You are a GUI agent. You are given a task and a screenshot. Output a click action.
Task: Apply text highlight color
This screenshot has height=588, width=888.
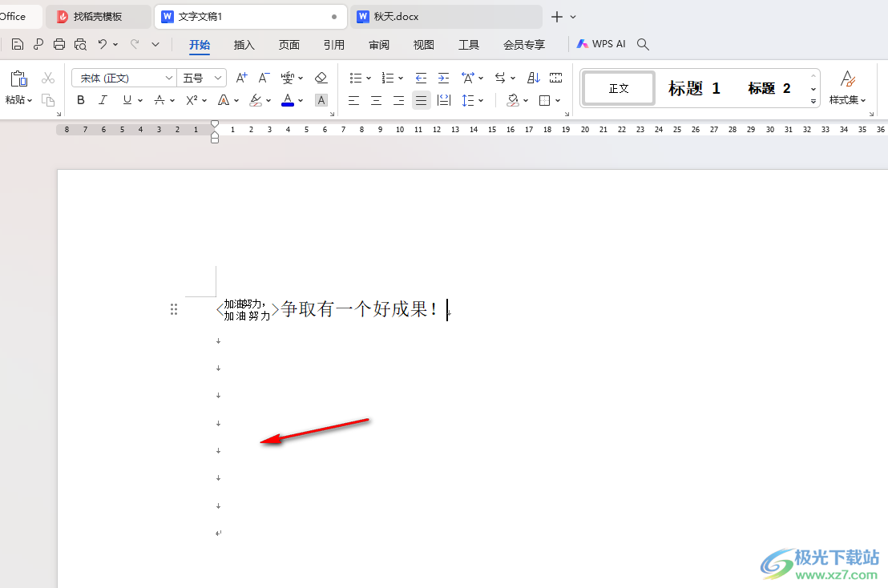(x=256, y=100)
